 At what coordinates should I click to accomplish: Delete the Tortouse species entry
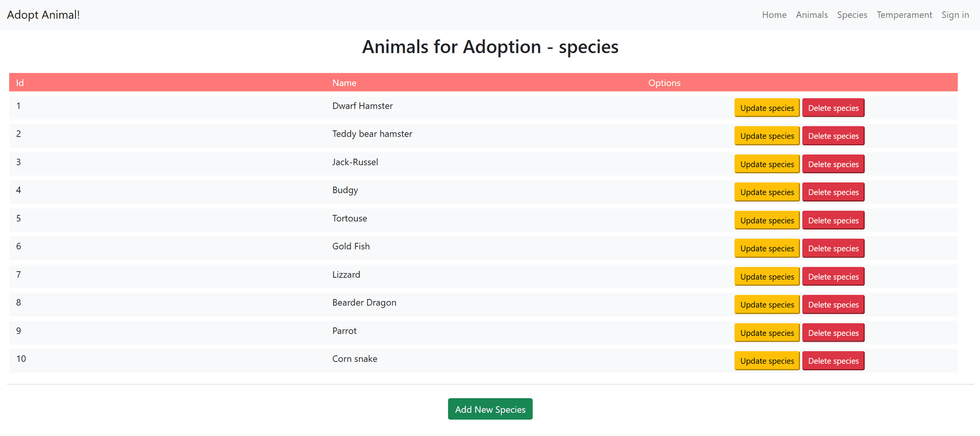tap(833, 220)
